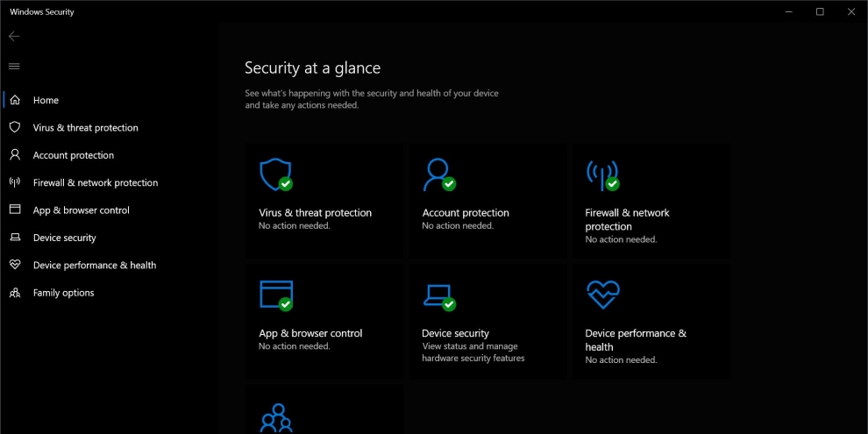Click the large window icon on App tile
Viewport: 868px width, 434px height.
click(275, 295)
